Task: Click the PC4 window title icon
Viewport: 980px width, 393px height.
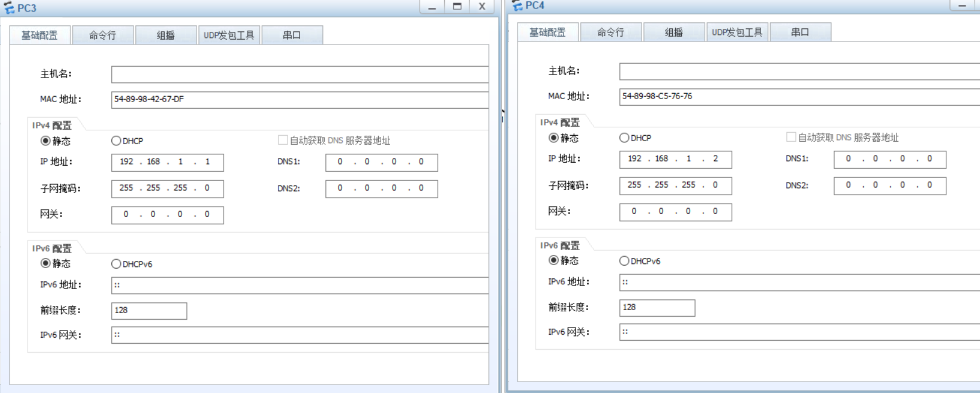Action: coord(516,5)
